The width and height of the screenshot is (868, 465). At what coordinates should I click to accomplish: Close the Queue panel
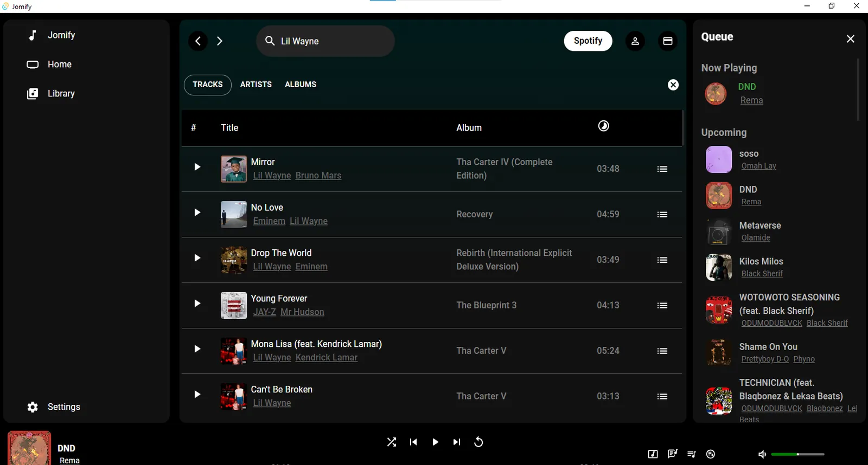[x=851, y=38]
